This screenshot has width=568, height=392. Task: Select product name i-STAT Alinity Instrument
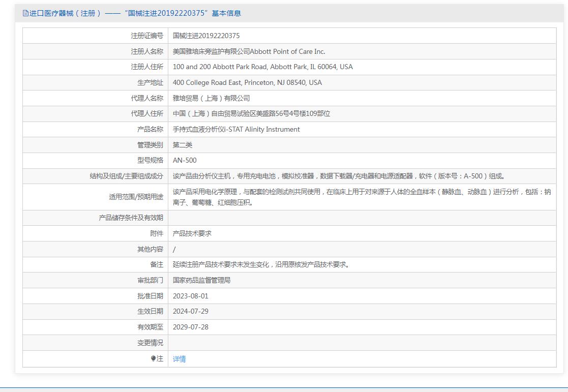262,129
